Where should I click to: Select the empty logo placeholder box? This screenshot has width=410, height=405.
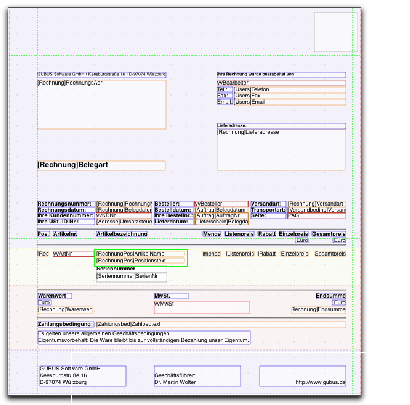click(x=336, y=32)
